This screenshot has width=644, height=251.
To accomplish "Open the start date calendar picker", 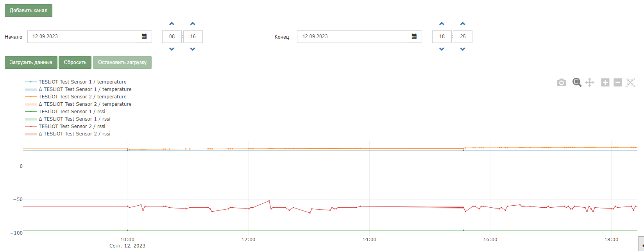I will (x=144, y=37).
